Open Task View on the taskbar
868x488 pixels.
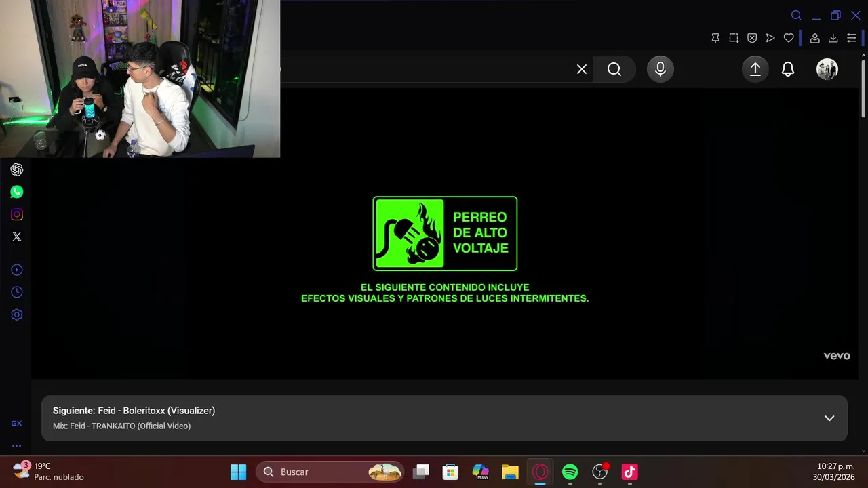pos(421,472)
